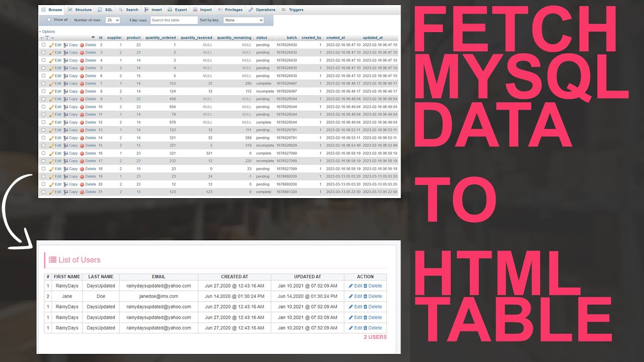
Task: Click the Copy icon for id 16
Action: click(66, 153)
